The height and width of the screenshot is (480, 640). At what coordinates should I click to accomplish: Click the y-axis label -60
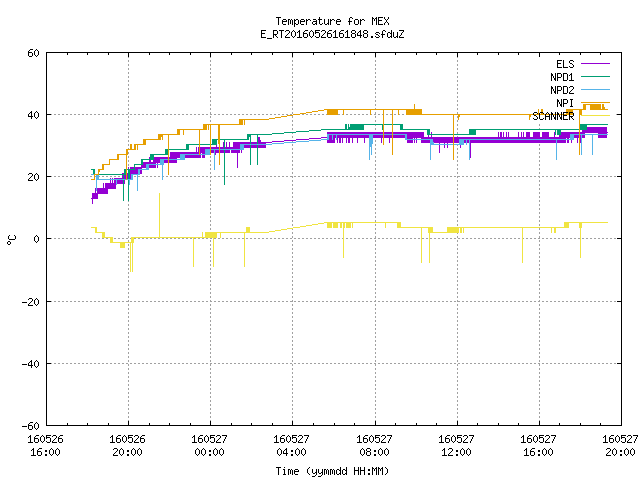[x=31, y=426]
